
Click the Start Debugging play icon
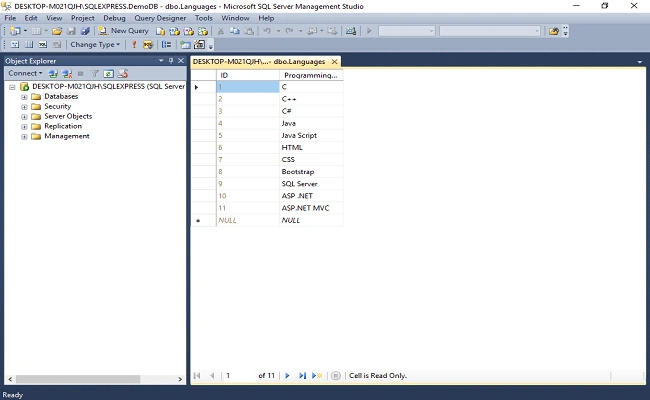click(x=369, y=31)
